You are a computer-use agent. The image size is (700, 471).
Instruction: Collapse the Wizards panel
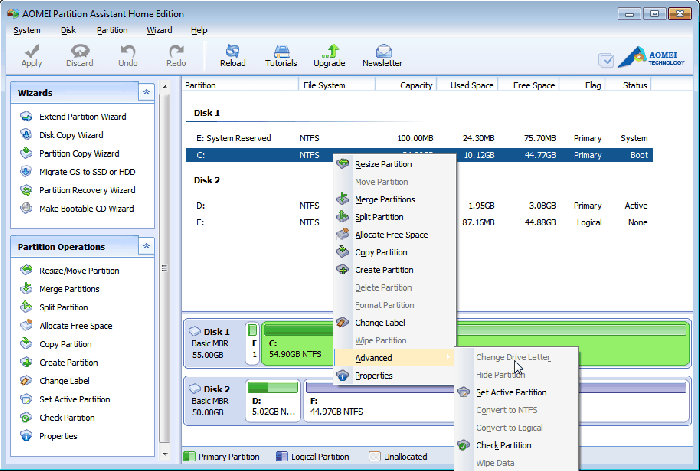pos(146,93)
